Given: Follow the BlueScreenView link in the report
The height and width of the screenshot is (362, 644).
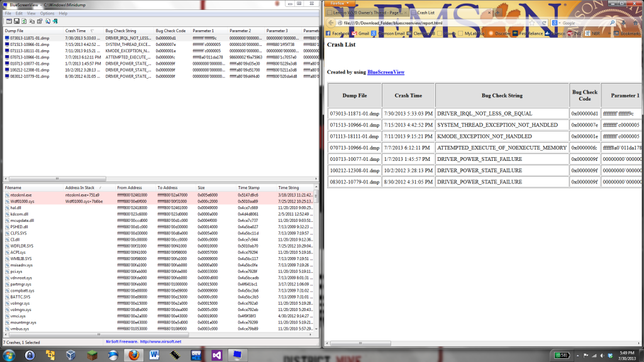Looking at the screenshot, I should click(x=386, y=72).
